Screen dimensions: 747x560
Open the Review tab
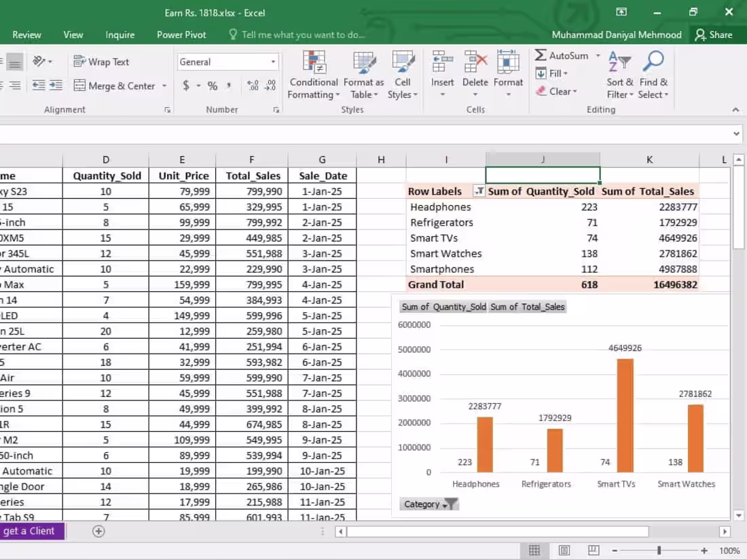pos(26,35)
